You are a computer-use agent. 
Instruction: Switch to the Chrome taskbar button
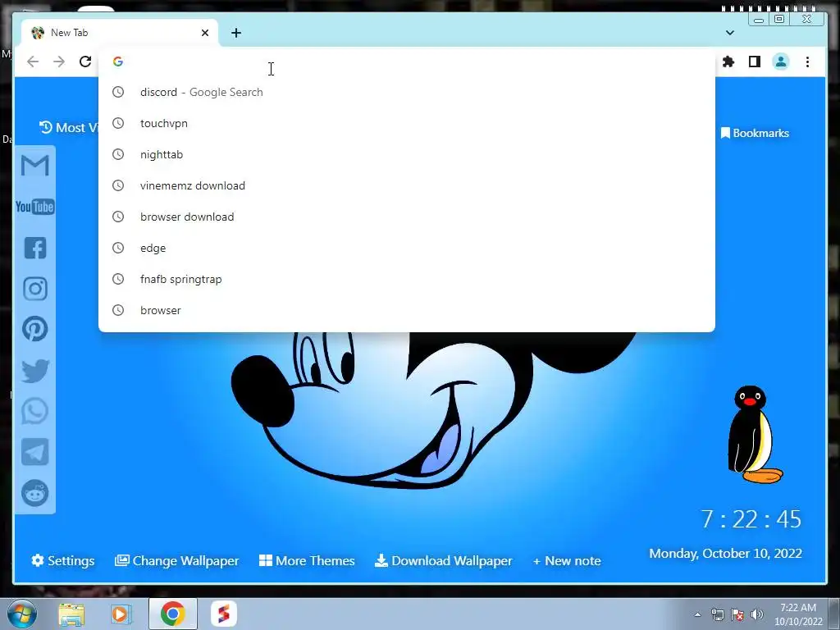(172, 614)
